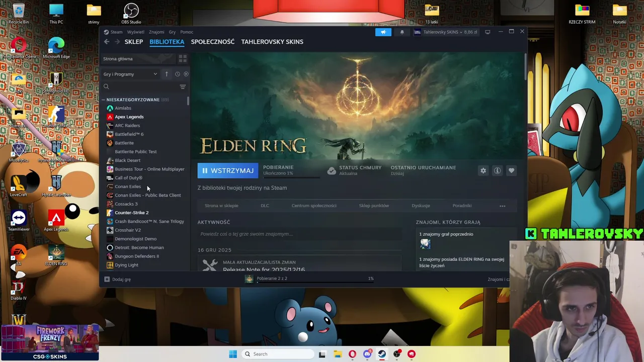Switch to the BIBLIOTEKA tab
The image size is (644, 362).
(167, 42)
